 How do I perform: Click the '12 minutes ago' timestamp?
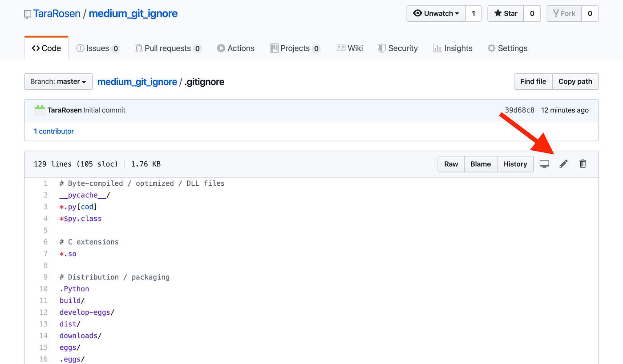565,110
